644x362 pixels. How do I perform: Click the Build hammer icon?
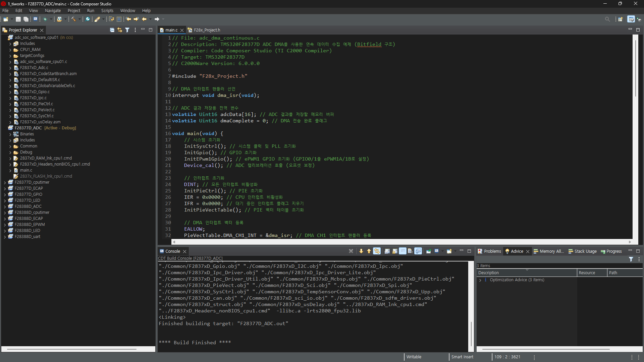[x=73, y=19]
